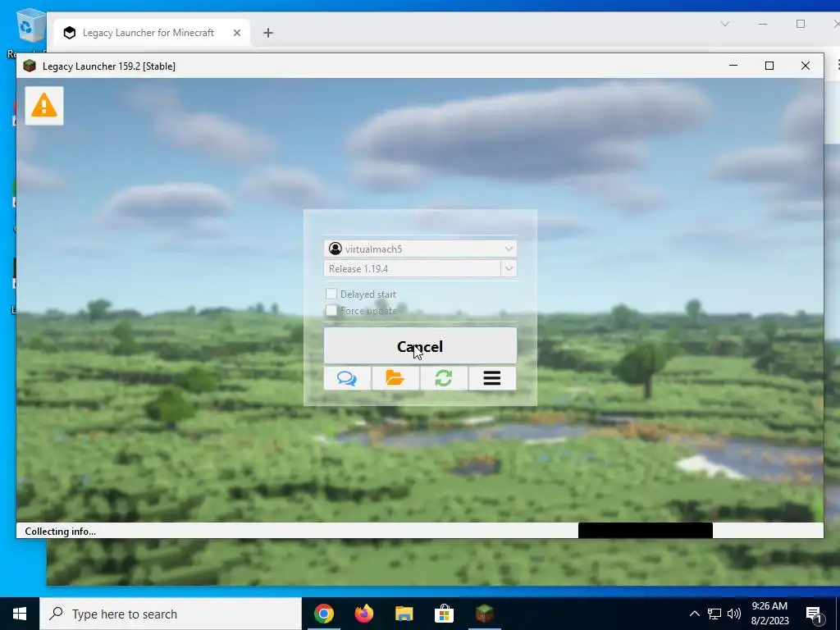This screenshot has height=630, width=840.
Task: Open a new browser tab with plus
Action: click(x=268, y=33)
